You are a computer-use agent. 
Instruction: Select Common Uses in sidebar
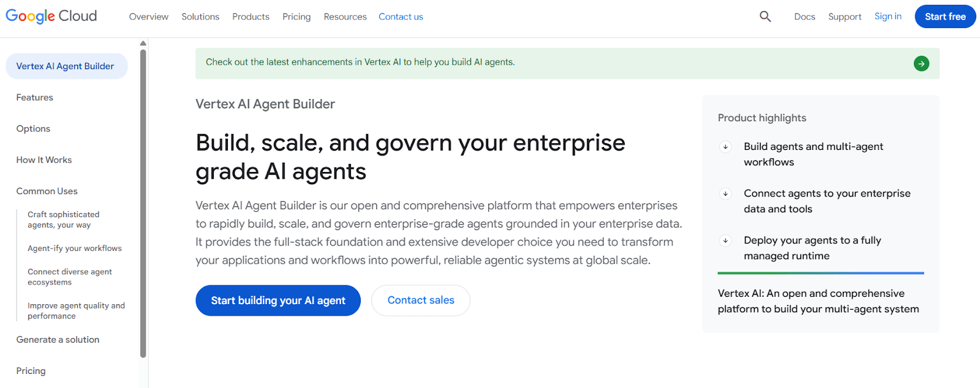coord(47,191)
